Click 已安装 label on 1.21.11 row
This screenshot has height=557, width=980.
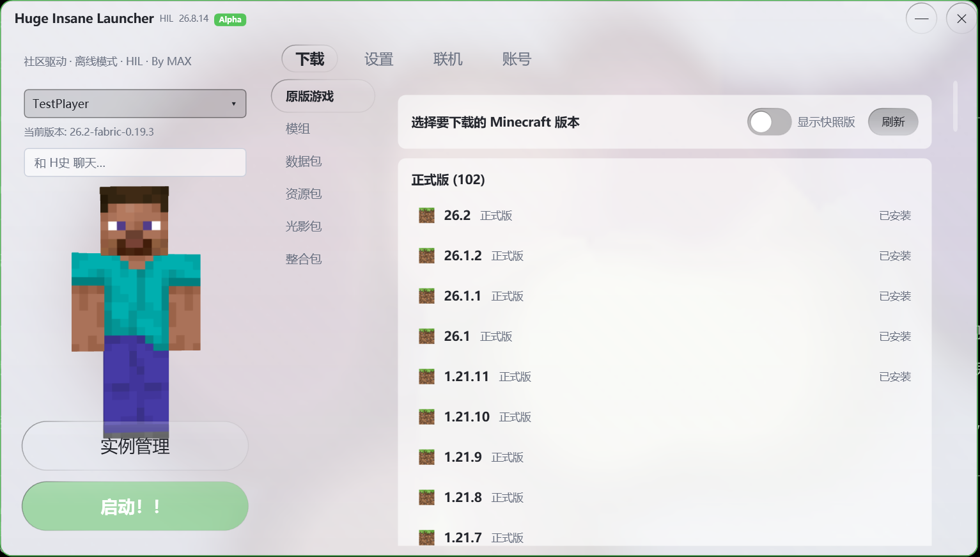click(x=895, y=377)
